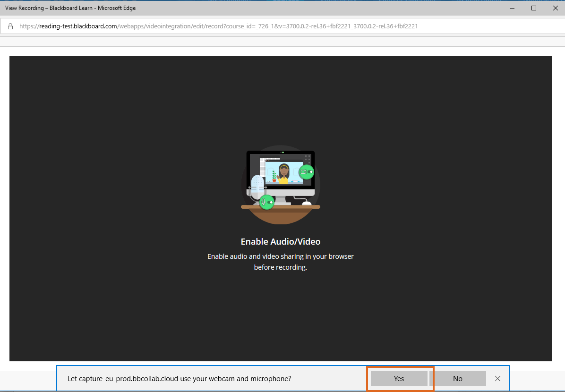
Task: Minimize the View Recording window
Action: [512, 8]
